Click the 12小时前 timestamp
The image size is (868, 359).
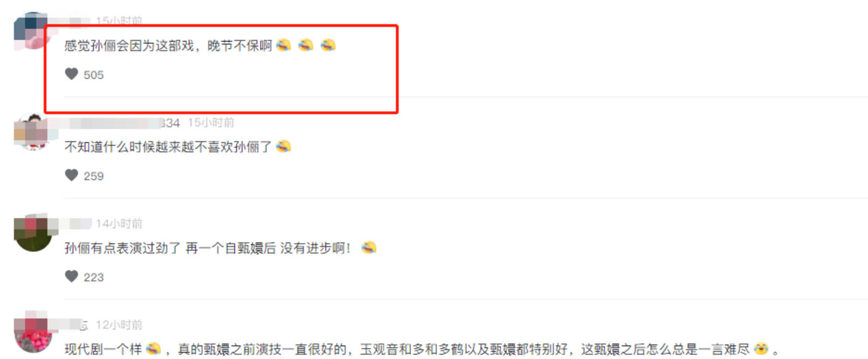(119, 325)
